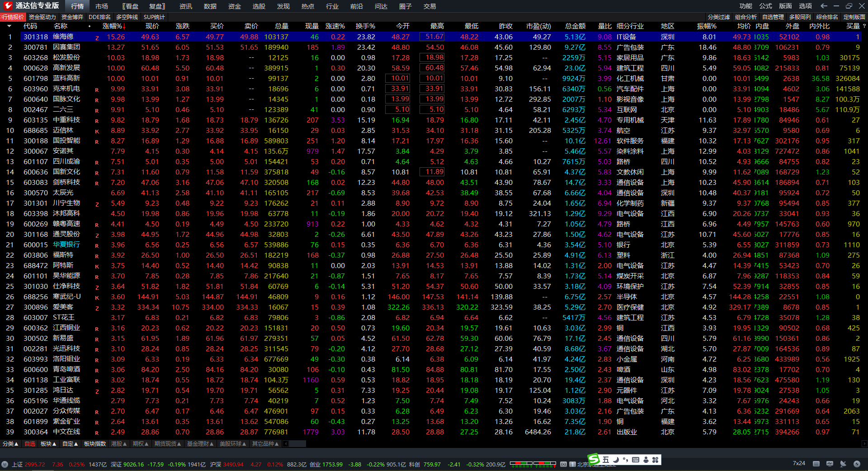This screenshot has width=868, height=471.
Task: Click the numbered server icon before 北京
Action: pyautogui.click(x=572, y=464)
